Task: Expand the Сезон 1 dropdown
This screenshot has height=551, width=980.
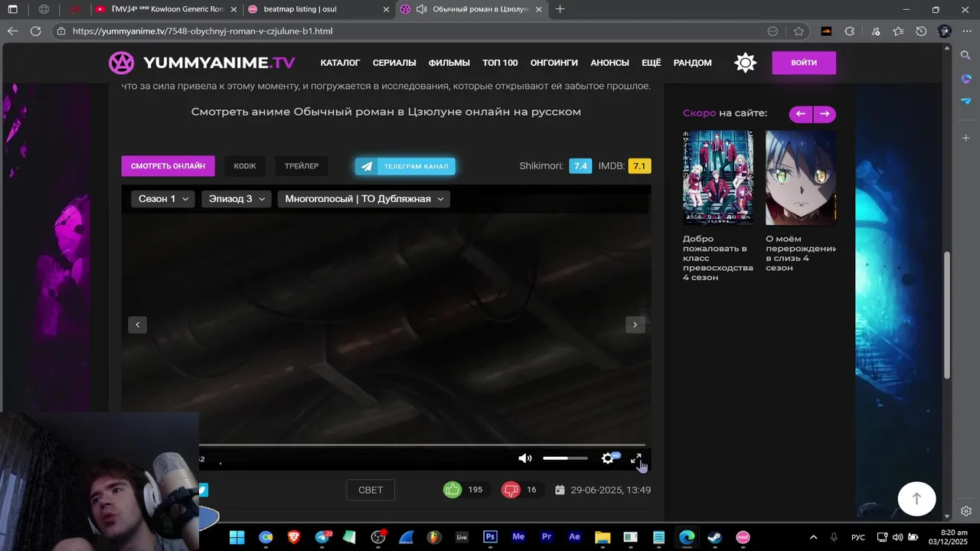Action: tap(163, 199)
